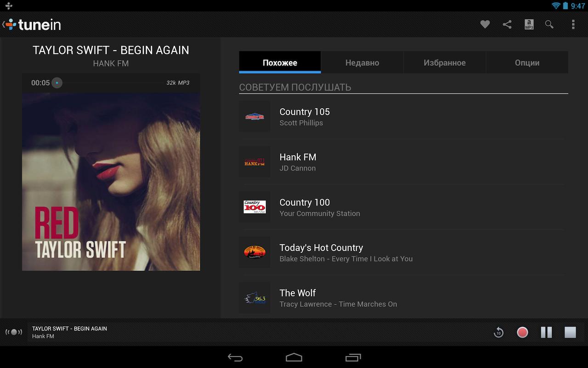Rewind 10 seconds button
Image resolution: width=588 pixels, height=368 pixels.
pyautogui.click(x=498, y=332)
